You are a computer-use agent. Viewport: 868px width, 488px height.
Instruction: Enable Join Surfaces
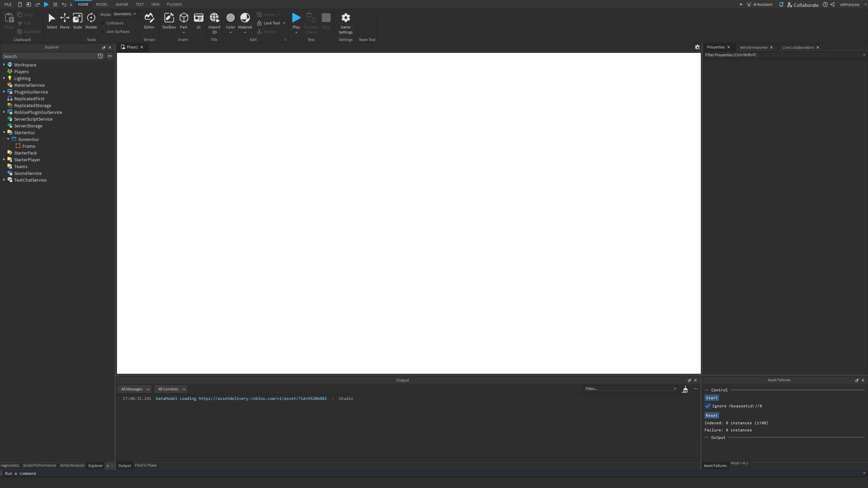(103, 31)
